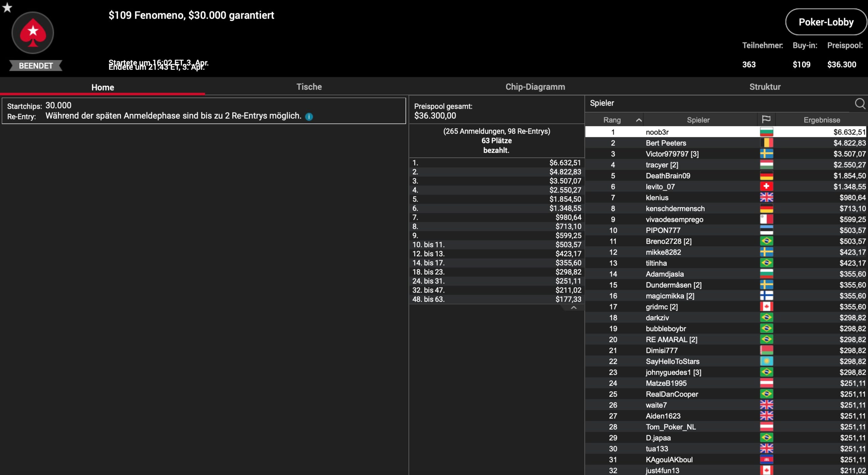Open the Chip-Diagramm tab

pyautogui.click(x=535, y=87)
